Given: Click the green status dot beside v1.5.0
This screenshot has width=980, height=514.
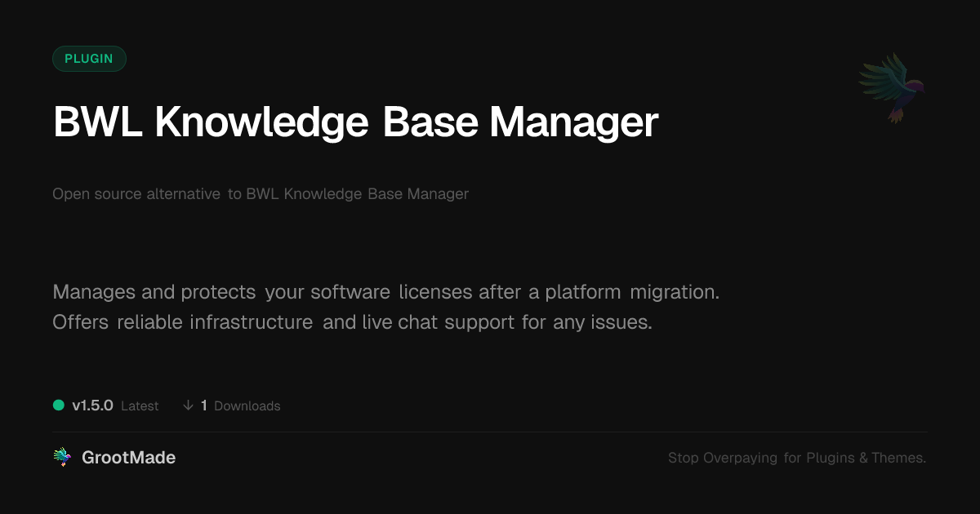Looking at the screenshot, I should click(x=59, y=405).
